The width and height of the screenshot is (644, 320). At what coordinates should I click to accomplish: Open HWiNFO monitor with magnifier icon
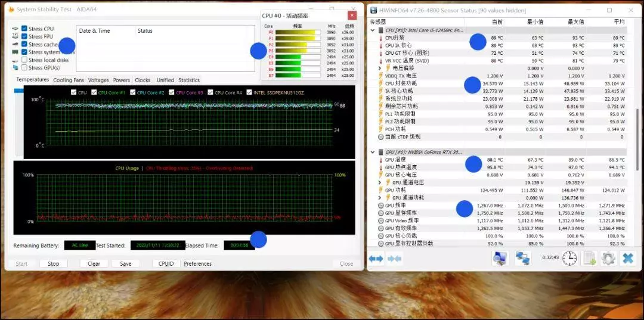tap(500, 259)
